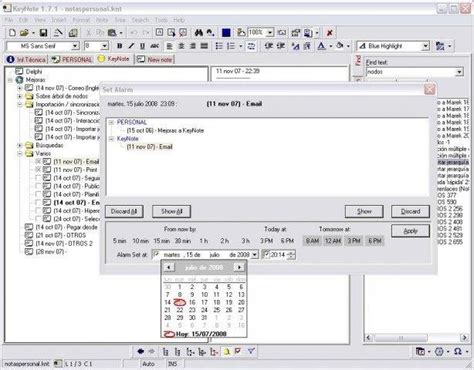The image size is (474, 370).
Task: Save the file with the floppy icon
Action: tap(43, 33)
